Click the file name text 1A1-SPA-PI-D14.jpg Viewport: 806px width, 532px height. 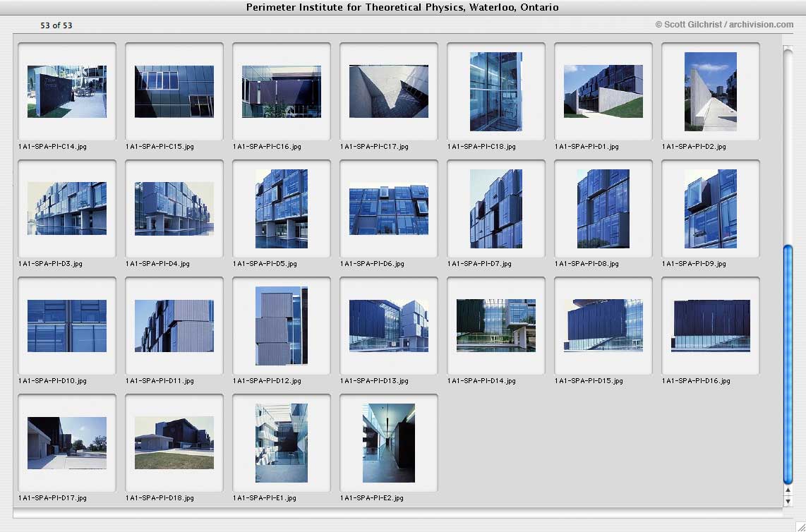click(481, 381)
